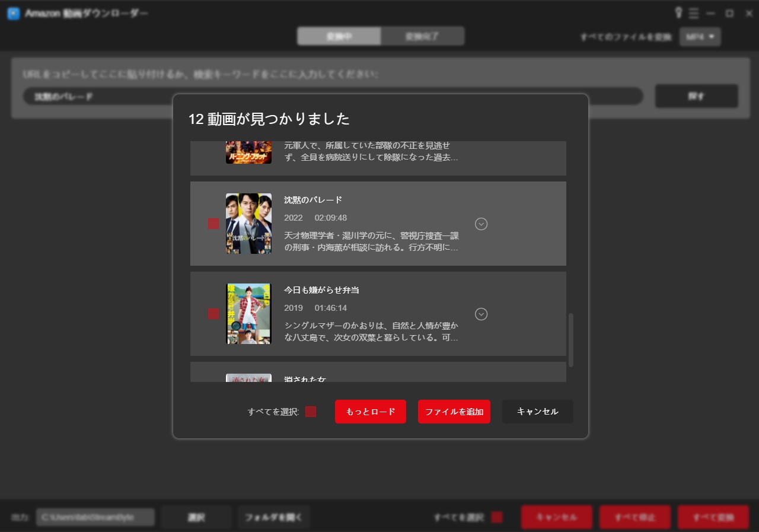Open the MP4 output format dropdown

[x=700, y=37]
